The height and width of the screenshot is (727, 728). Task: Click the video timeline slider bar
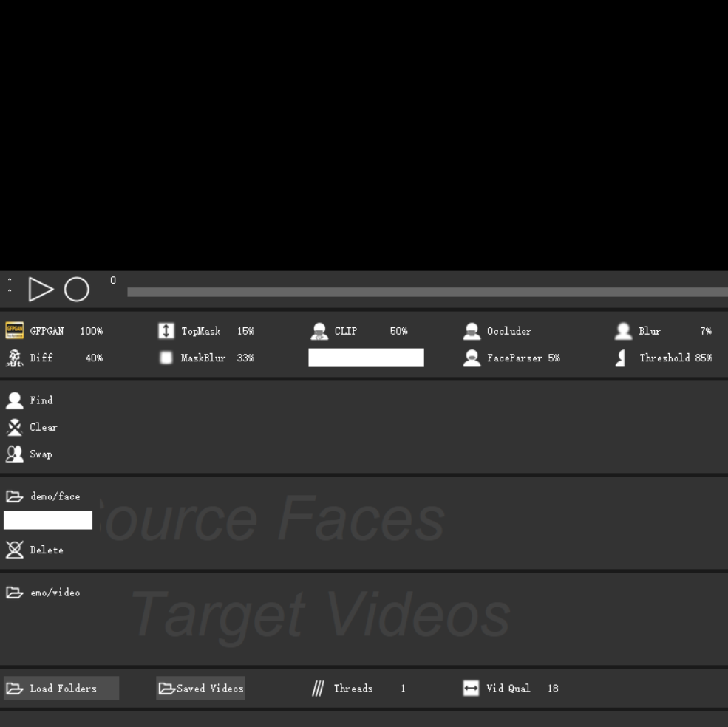coord(427,292)
